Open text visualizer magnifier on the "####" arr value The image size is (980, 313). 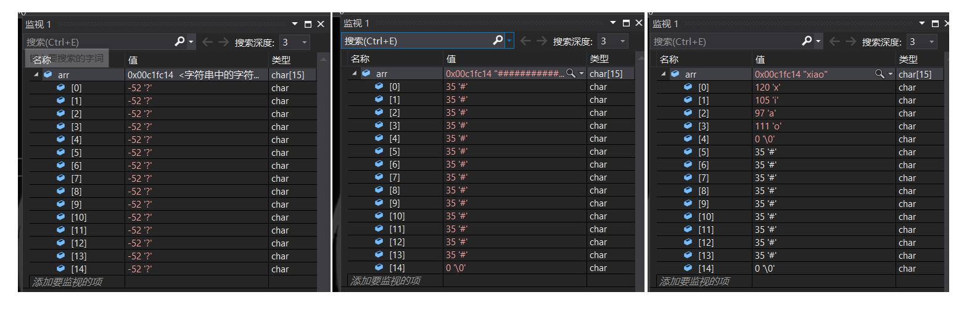(571, 73)
